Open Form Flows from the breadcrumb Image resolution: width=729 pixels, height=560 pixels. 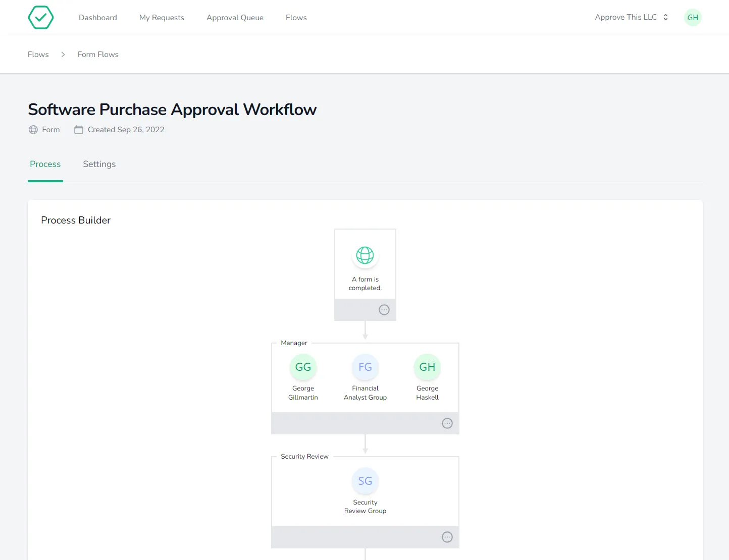(97, 54)
